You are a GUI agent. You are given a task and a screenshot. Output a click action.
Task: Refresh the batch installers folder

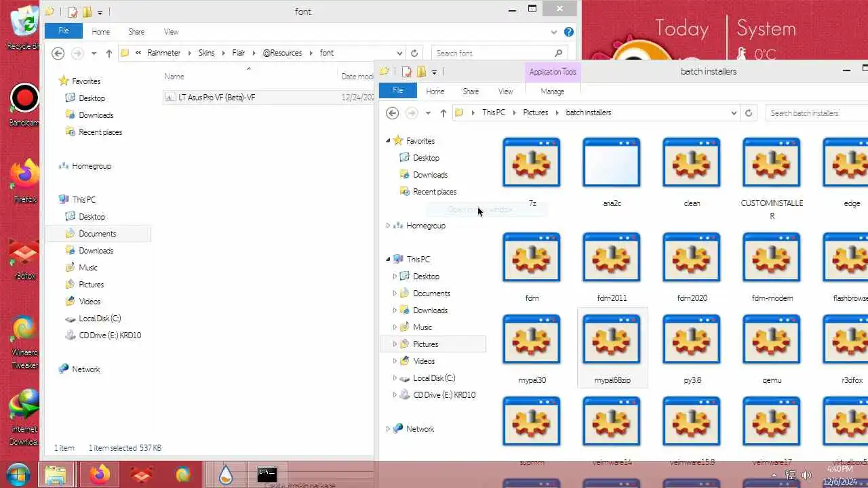[749, 113]
